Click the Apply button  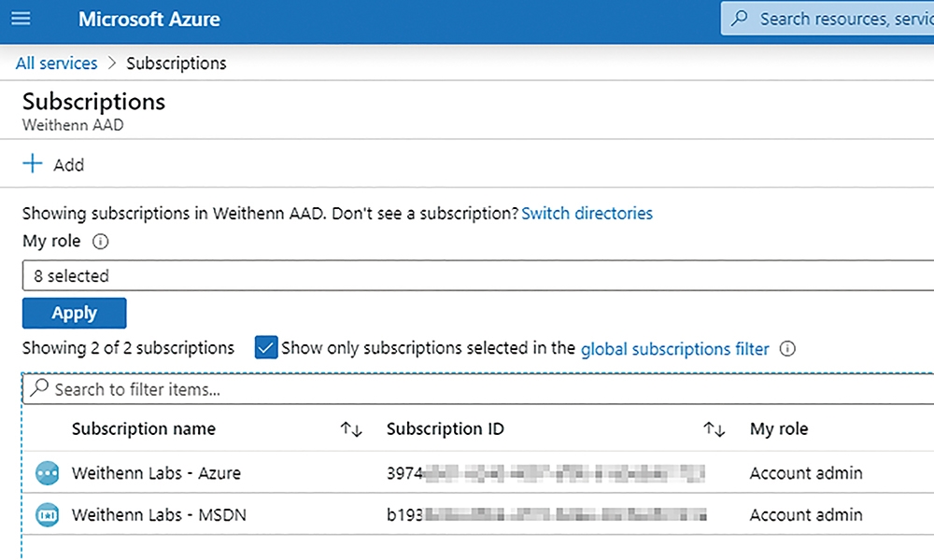(75, 313)
